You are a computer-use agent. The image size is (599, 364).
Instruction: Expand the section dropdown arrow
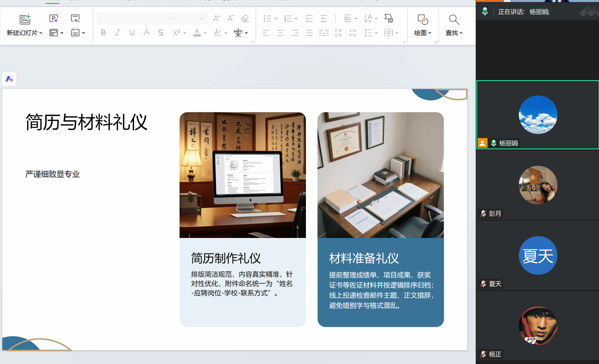coord(84,33)
